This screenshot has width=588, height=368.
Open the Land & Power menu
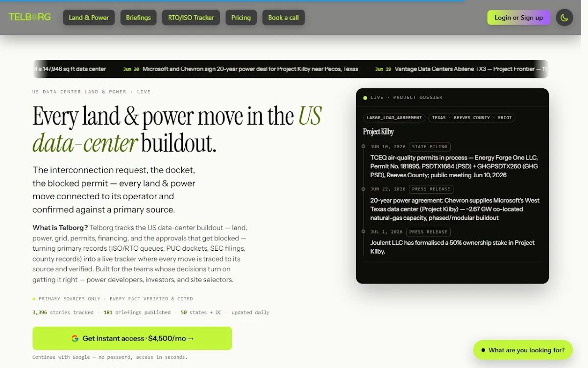point(89,18)
